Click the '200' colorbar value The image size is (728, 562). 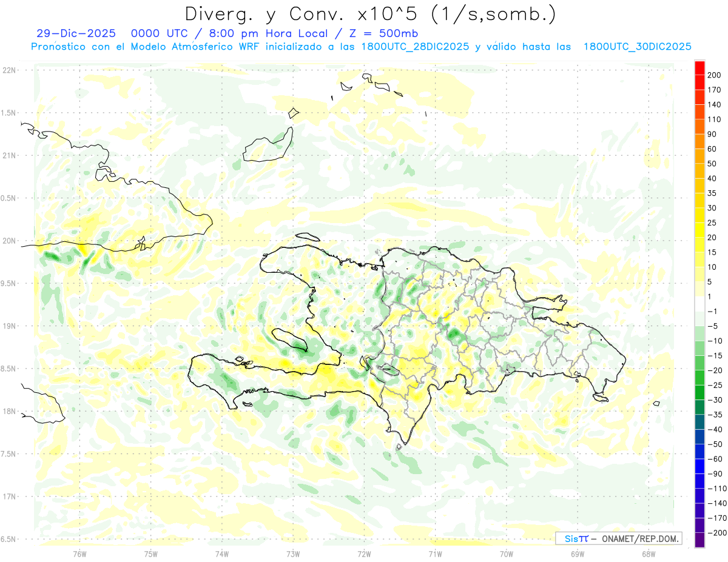(715, 75)
